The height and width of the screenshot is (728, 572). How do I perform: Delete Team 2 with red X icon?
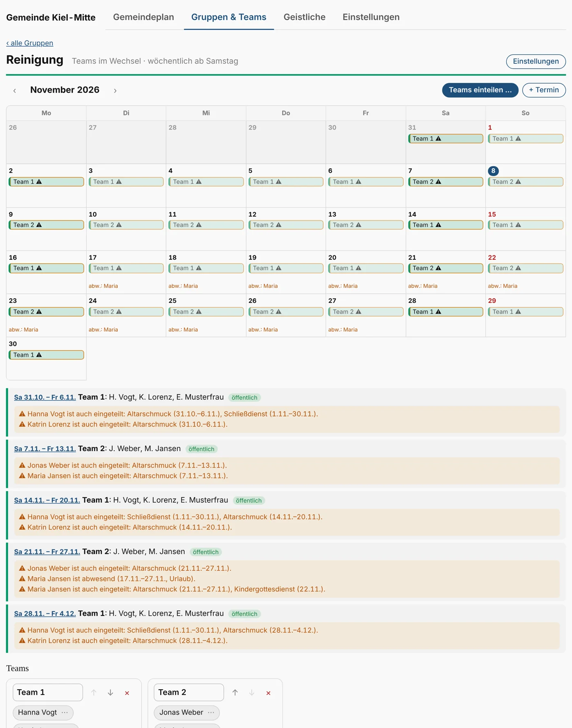coord(268,693)
